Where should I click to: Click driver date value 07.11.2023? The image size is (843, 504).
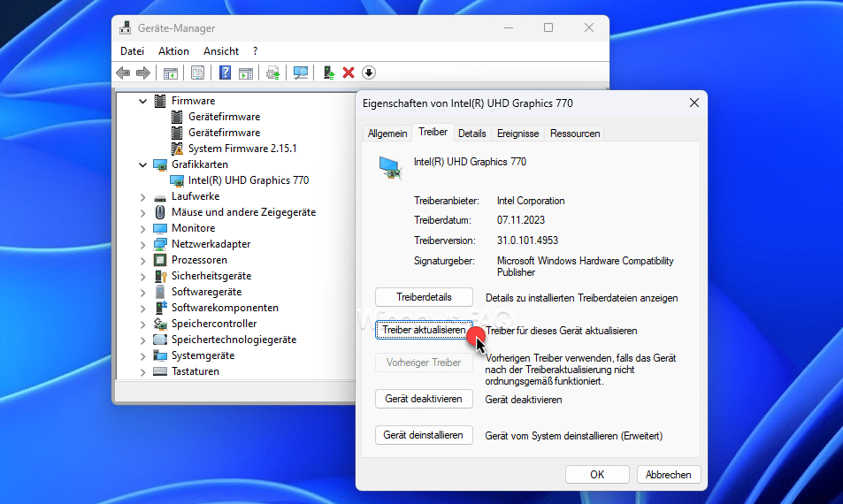tap(520, 220)
